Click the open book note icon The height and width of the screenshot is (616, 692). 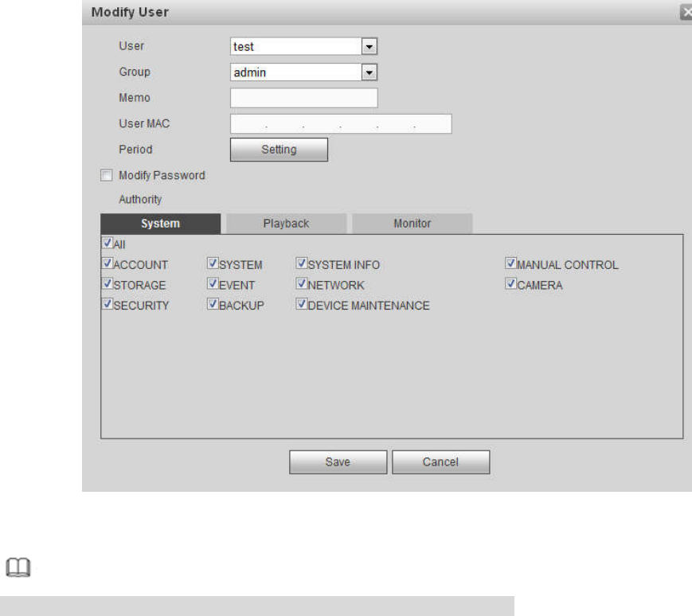pos(18,567)
